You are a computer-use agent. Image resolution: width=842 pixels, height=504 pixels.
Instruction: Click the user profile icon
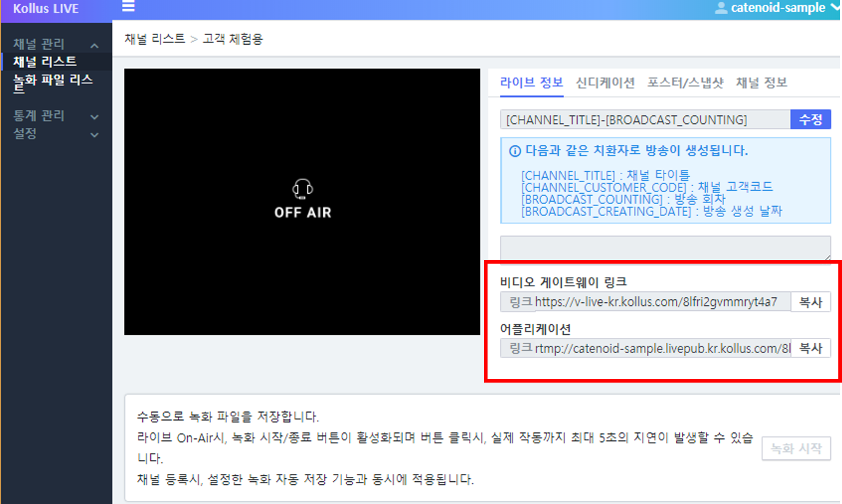coord(721,8)
